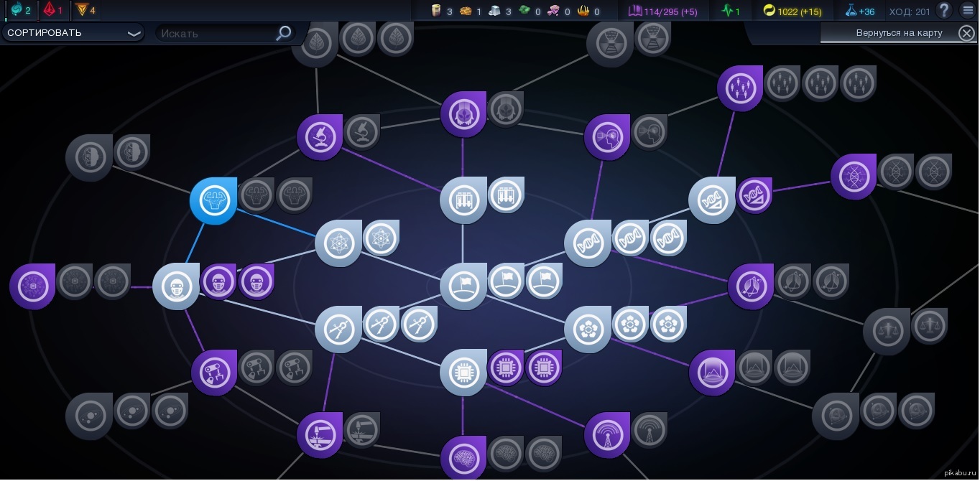Screen dimensions: 980x481
Task: Open the main menu hamburger icon
Action: click(968, 11)
